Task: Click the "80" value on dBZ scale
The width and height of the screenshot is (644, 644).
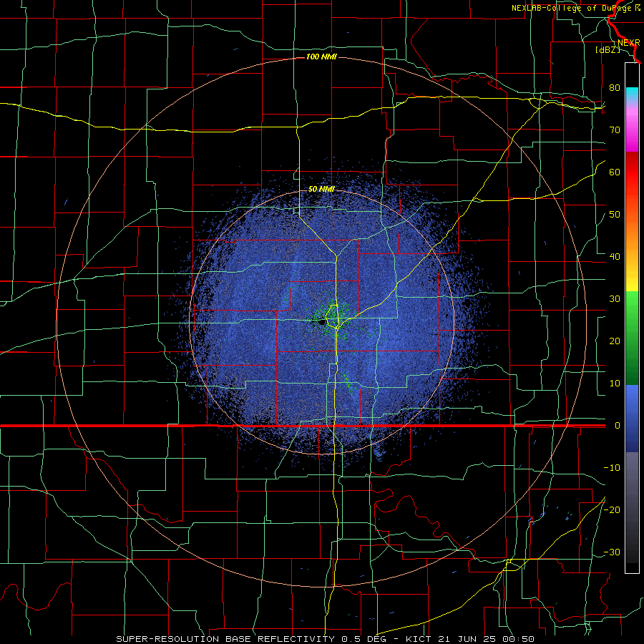Action: [615, 88]
